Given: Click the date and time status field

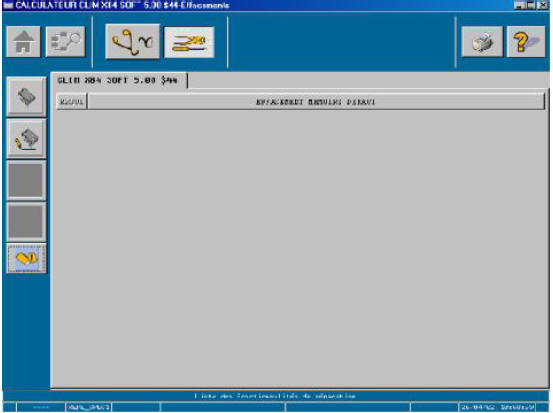Looking at the screenshot, I should [x=497, y=407].
